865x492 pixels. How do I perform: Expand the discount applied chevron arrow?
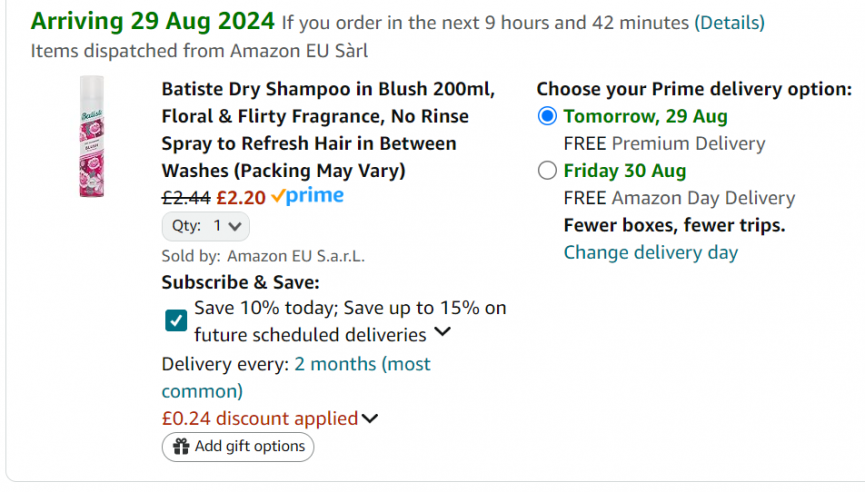(370, 418)
